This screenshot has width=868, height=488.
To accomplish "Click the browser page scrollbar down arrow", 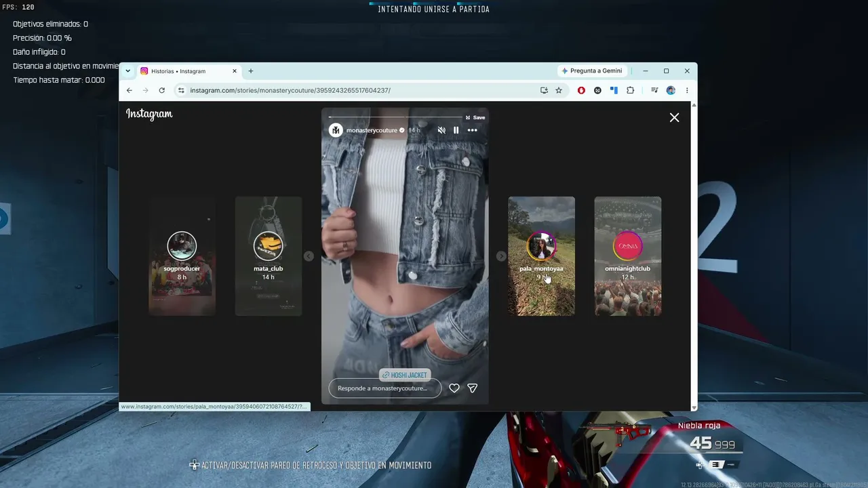I will pos(694,407).
